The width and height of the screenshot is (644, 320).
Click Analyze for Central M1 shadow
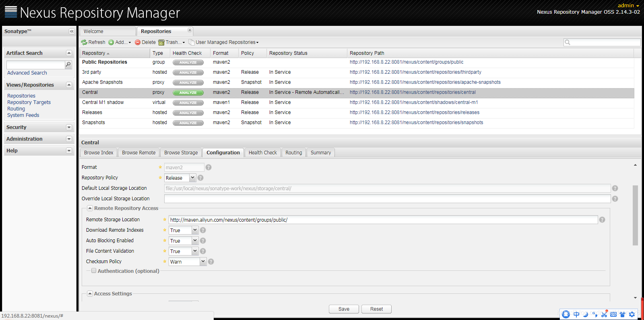pyautogui.click(x=188, y=103)
